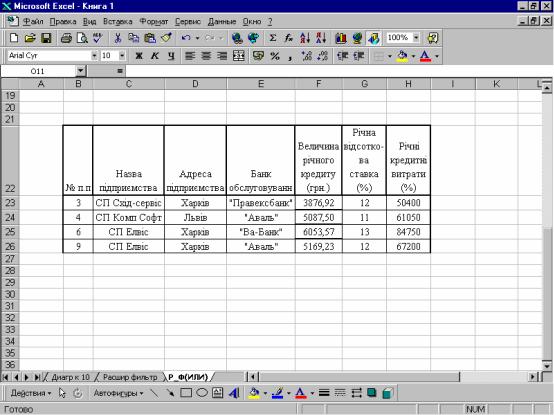Insert a hyperlink with the globe-link icon
The image size is (554, 415).
(237, 38)
